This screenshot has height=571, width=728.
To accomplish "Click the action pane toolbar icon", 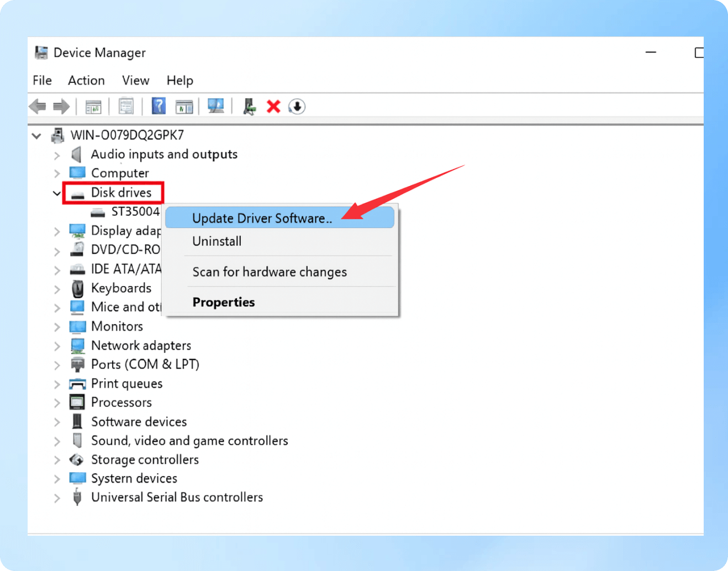I will point(184,106).
